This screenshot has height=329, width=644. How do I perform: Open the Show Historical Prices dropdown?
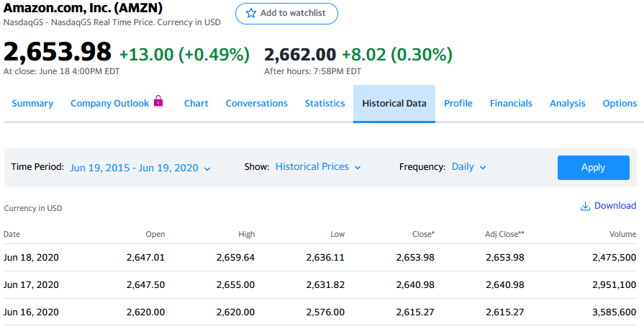pos(317,167)
